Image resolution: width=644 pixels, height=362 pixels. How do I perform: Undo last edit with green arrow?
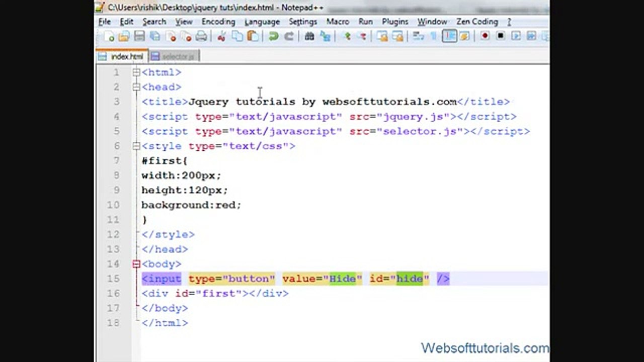pyautogui.click(x=274, y=36)
